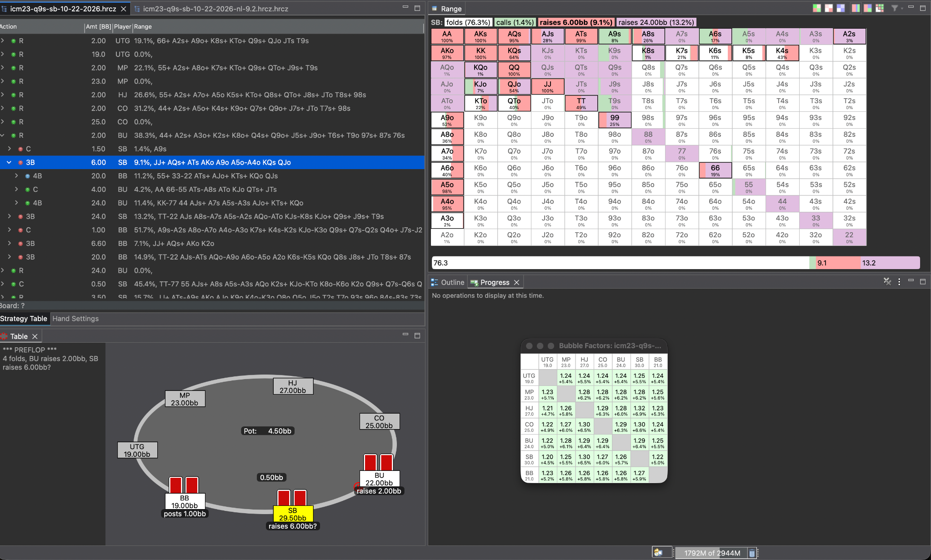
Task: Click the raises 24.00bb (13.2%) action label
Action: (656, 22)
